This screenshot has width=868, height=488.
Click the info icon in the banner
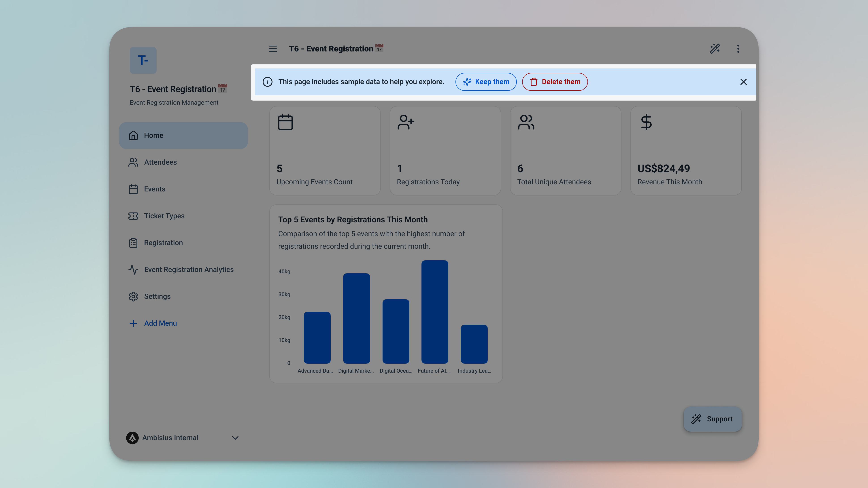(x=268, y=82)
